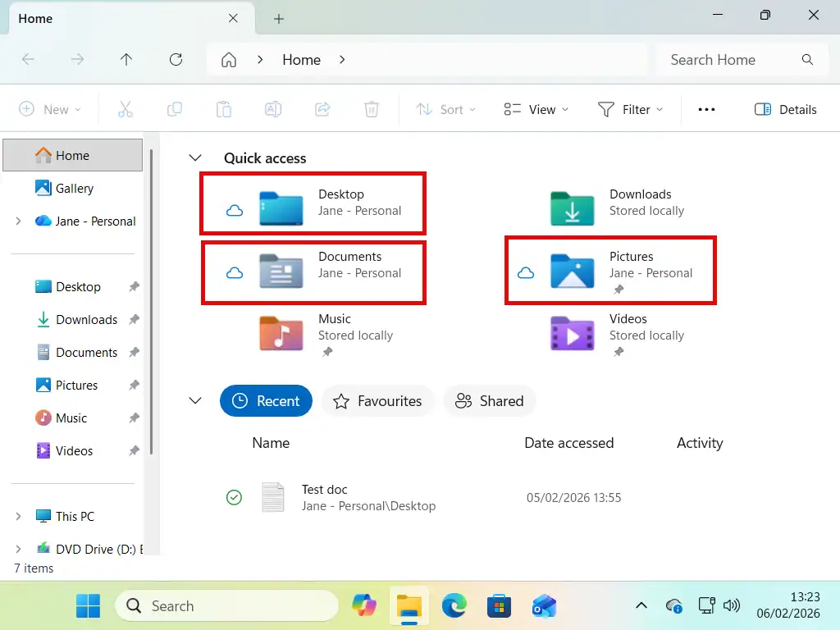Open the New dropdown menu
840x630 pixels.
coord(49,108)
